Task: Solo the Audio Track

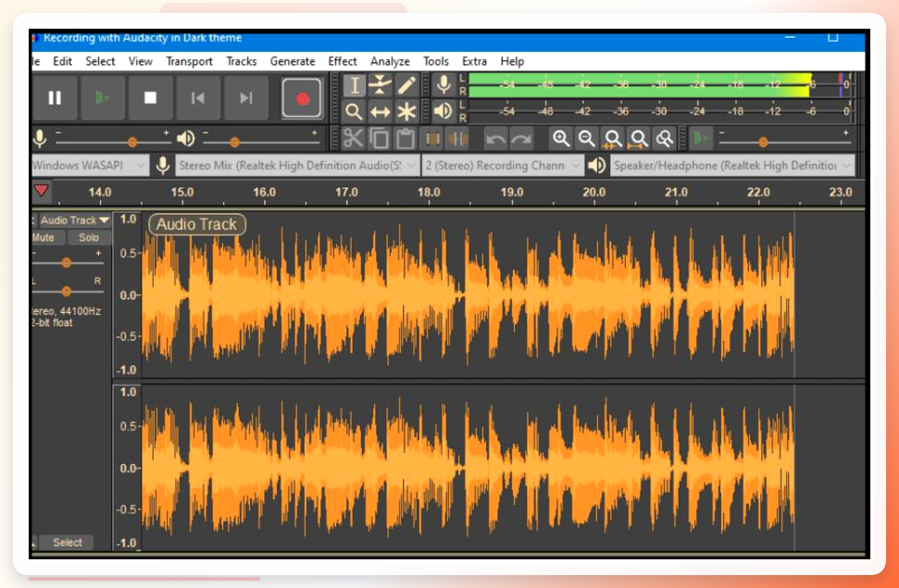Action: [88, 237]
